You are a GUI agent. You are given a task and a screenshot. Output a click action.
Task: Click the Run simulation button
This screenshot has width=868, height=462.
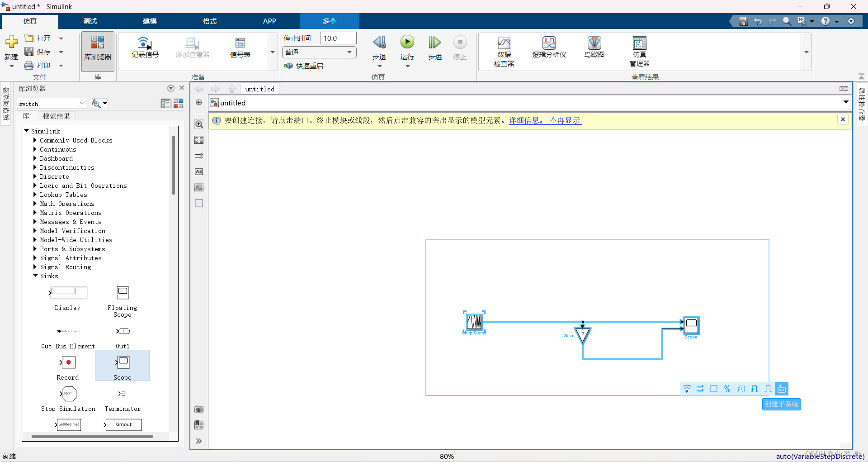(407, 43)
